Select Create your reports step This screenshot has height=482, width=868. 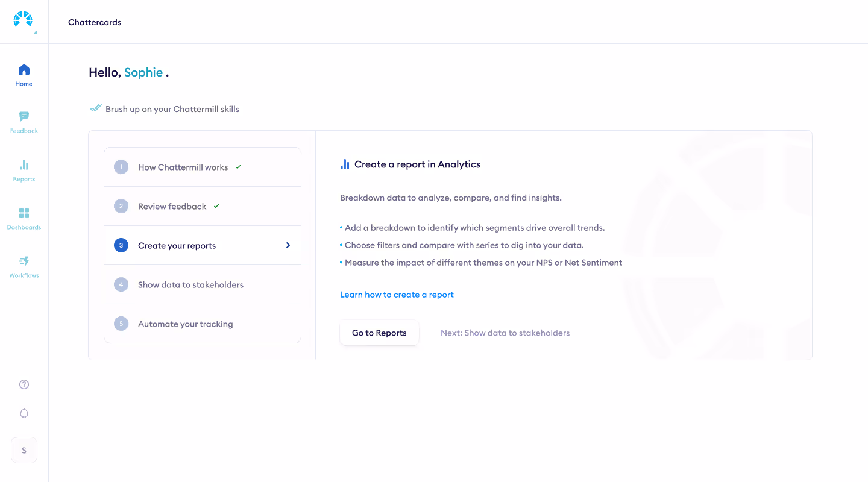point(203,245)
